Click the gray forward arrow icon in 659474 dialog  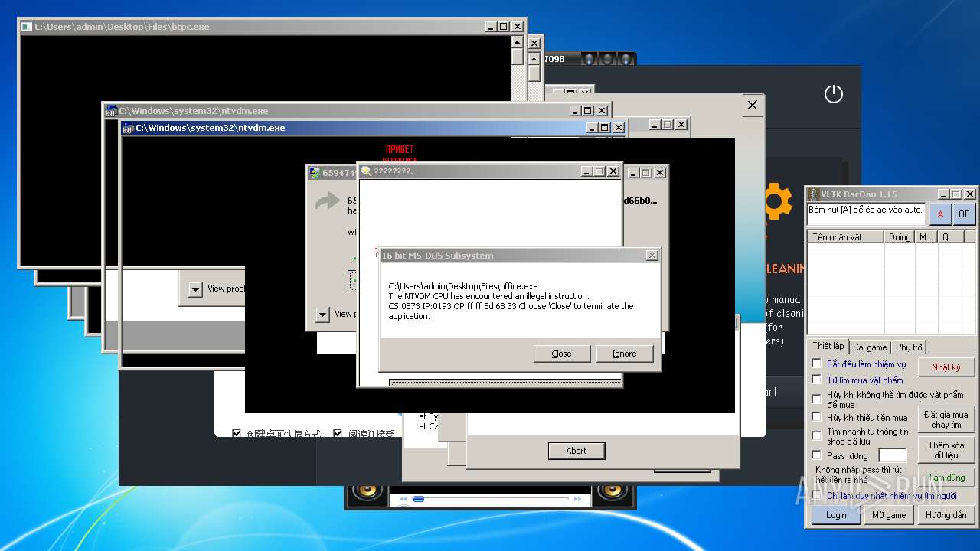pos(327,202)
